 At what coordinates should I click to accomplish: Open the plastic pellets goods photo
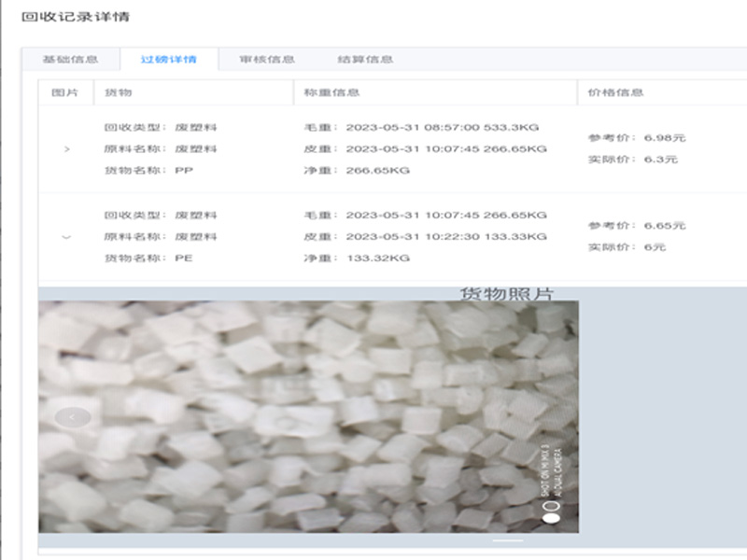308,416
